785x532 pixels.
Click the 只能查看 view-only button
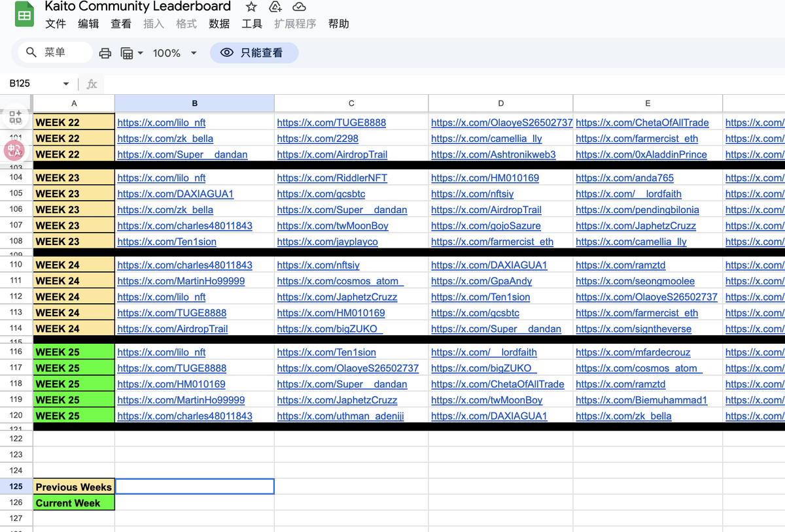pos(254,53)
